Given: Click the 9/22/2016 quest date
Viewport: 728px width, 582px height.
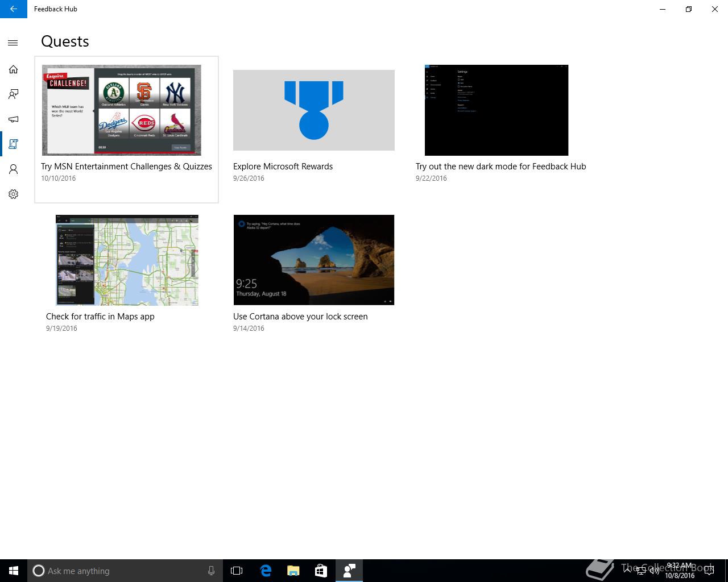Looking at the screenshot, I should coord(431,178).
